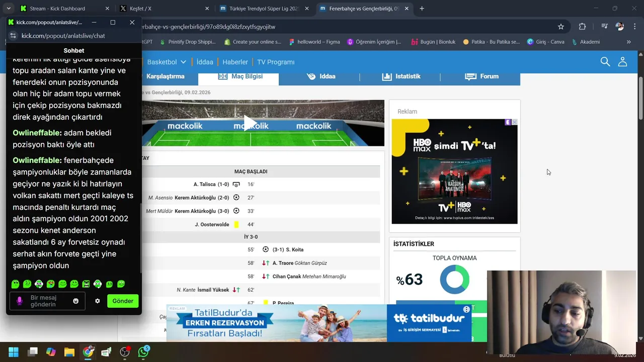Close the Keşfet / X tab

pyautogui.click(x=207, y=9)
